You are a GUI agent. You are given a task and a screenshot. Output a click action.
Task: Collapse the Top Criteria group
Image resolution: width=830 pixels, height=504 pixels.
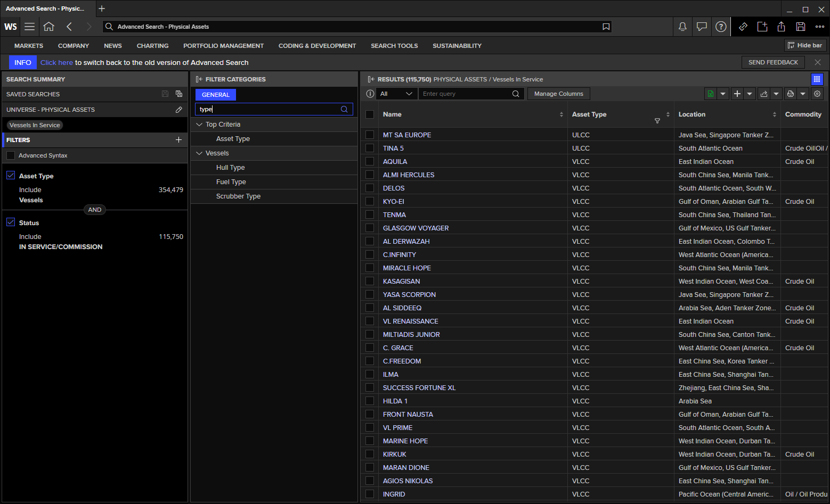[x=200, y=125]
